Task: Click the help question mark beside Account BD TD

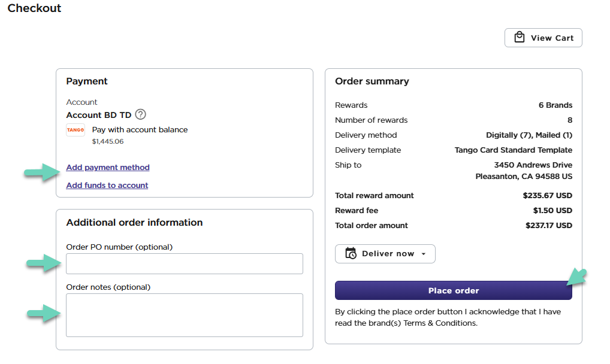Action: 140,114
